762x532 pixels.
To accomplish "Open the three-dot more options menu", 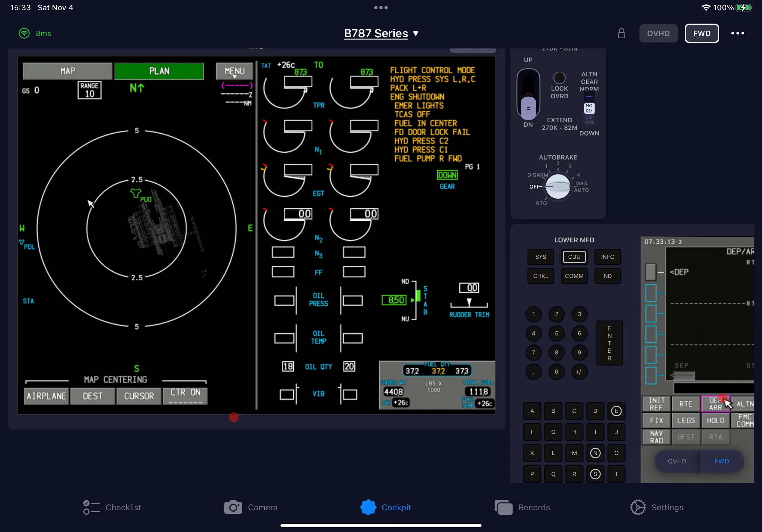I will pos(737,33).
